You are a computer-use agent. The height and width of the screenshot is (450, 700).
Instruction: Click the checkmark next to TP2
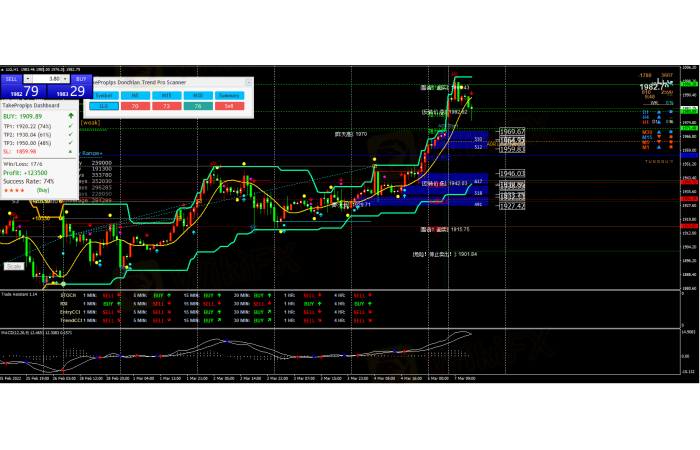[x=69, y=134]
